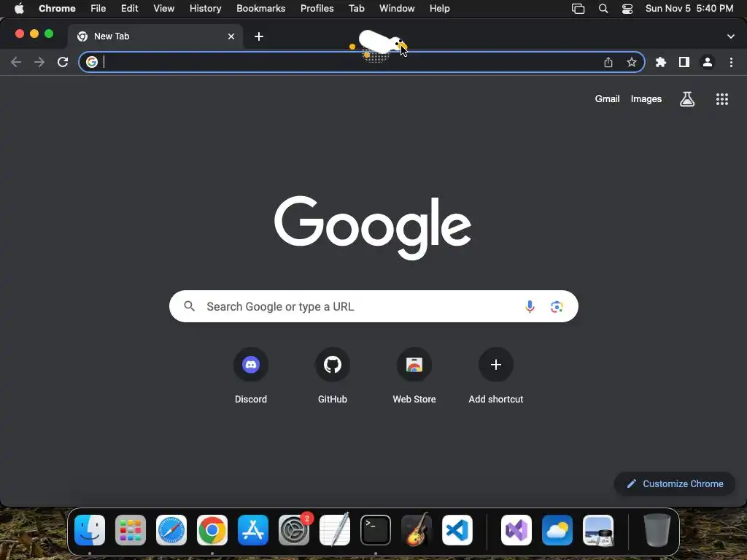Open the Profiles menu

[317, 9]
